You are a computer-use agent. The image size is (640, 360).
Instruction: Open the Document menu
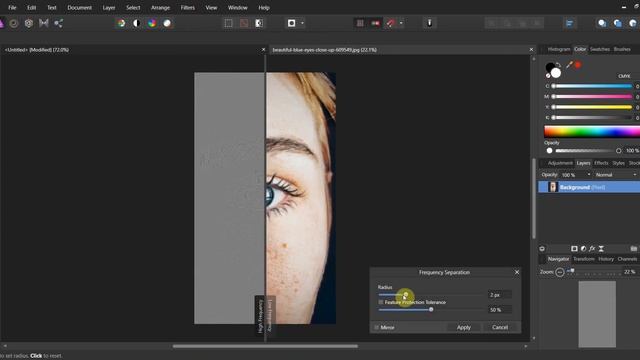(80, 7)
